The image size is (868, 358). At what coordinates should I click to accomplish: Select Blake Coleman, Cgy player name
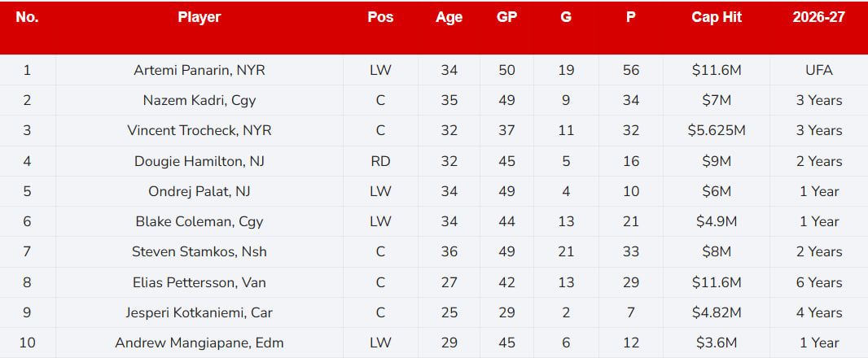199,221
